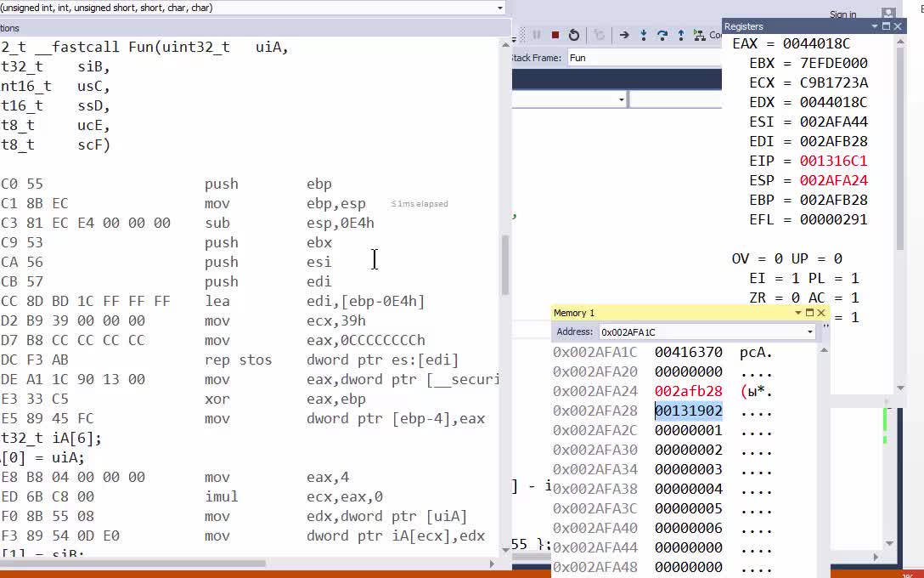Select the ECX value C9B1723A
Screen dimensions: 924x578
[833, 82]
